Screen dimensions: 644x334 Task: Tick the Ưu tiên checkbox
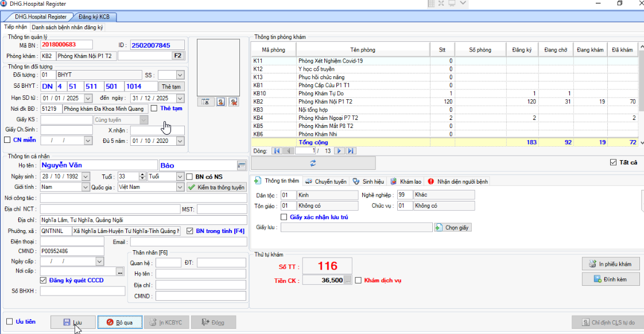pyautogui.click(x=9, y=322)
